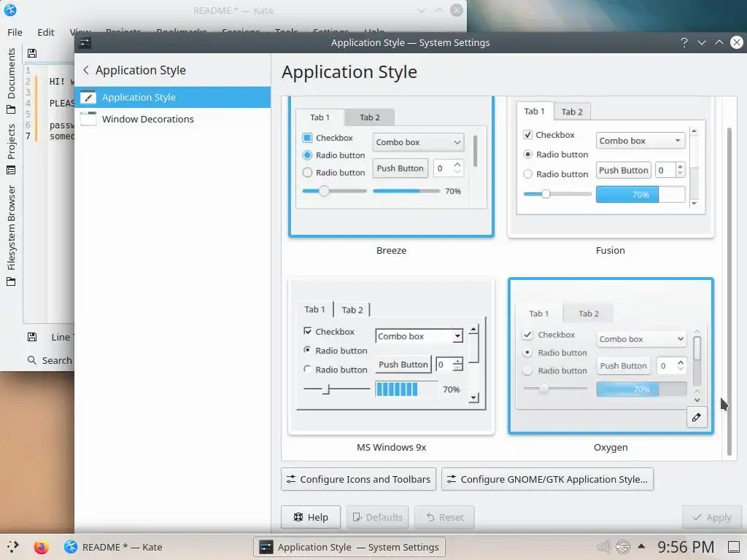Select the Fusion style name label
The image size is (747, 560).
(611, 251)
